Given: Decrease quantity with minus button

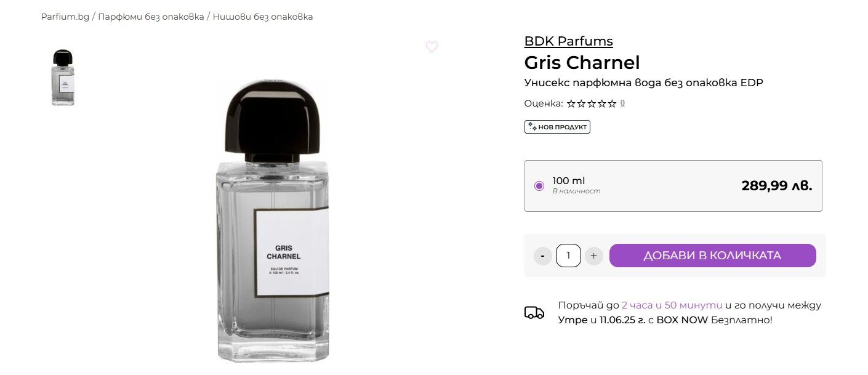Looking at the screenshot, I should point(542,256).
